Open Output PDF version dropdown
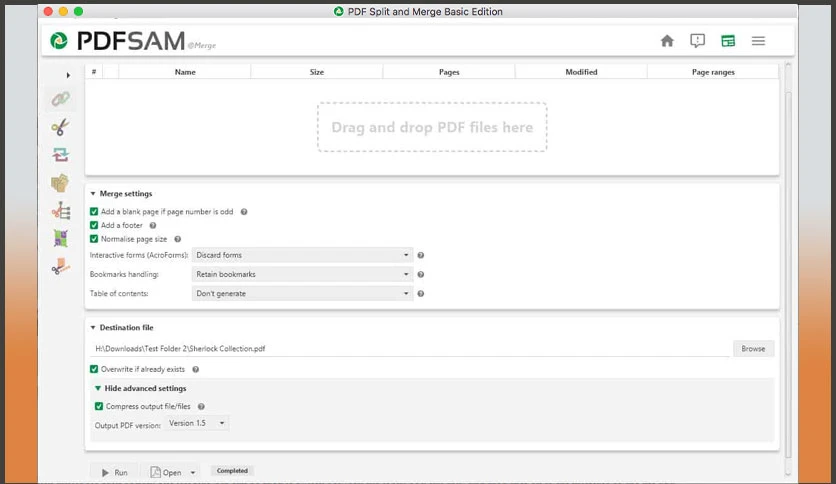Screen dimensions: 836x484 pos(197,423)
